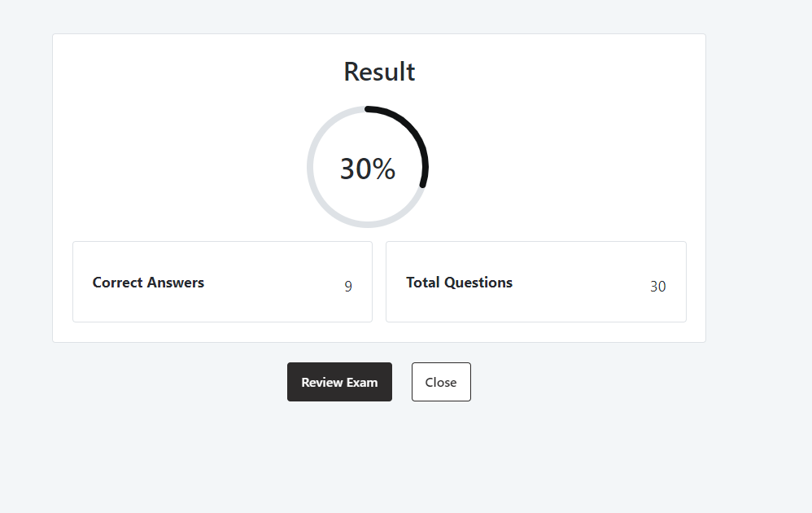Screen dimensions: 812x513
Task: Click the 30% score text
Action: (x=368, y=169)
